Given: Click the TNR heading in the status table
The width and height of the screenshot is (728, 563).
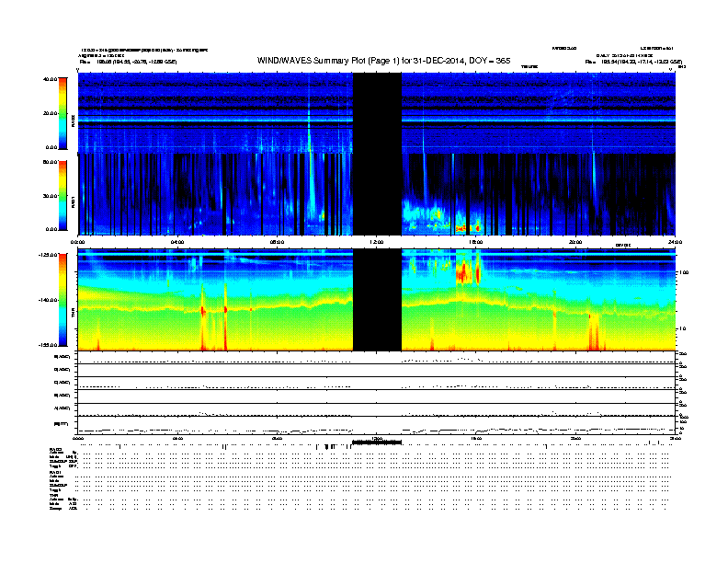Looking at the screenshot, I should coord(53,495).
